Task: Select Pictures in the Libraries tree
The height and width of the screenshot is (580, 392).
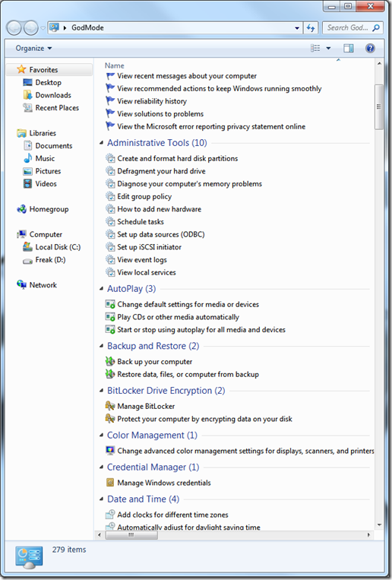Action: tap(48, 171)
